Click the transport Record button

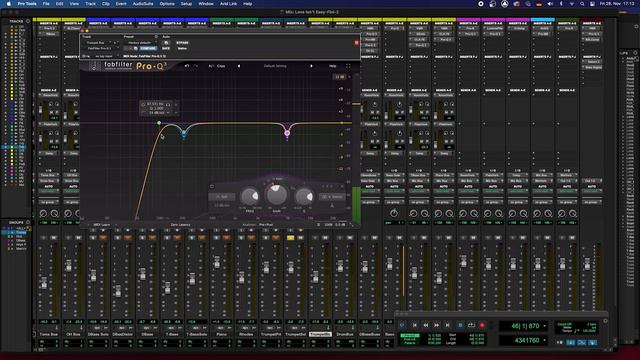[x=482, y=325]
